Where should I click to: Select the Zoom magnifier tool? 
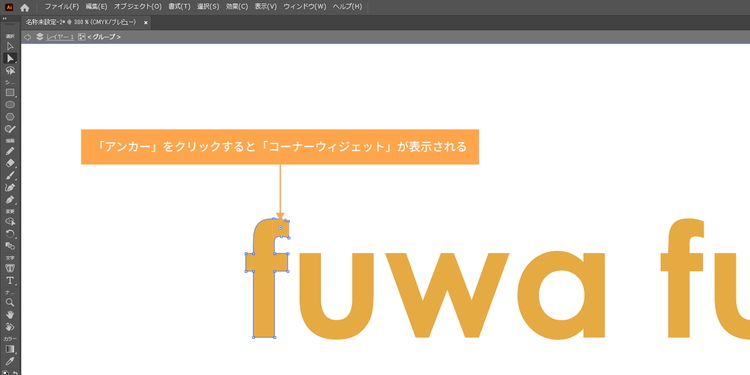[x=10, y=302]
